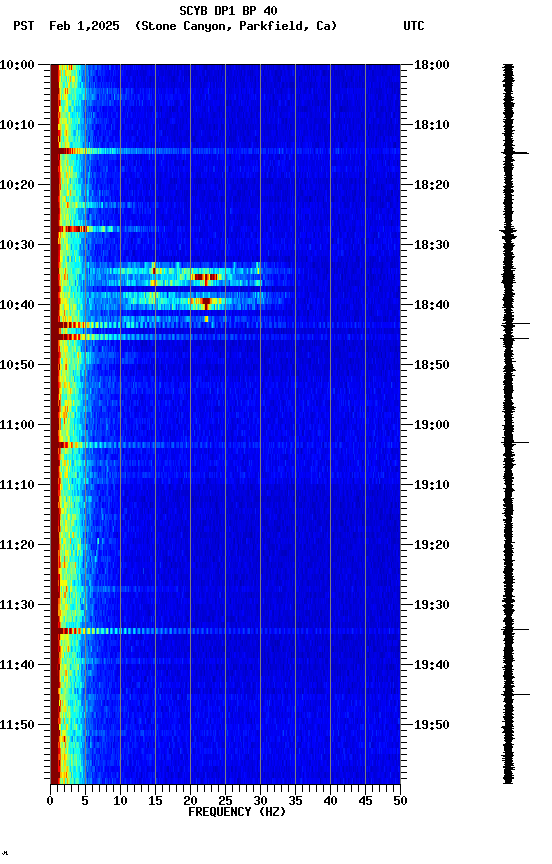Click the seismogram spike beside 11:03

click(515, 442)
